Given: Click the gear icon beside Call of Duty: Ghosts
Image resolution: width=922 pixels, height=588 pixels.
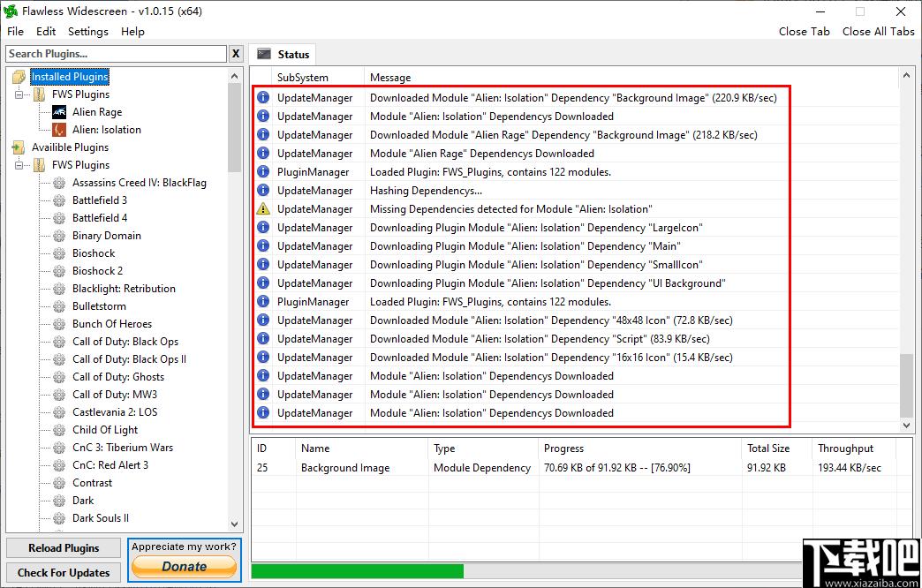Looking at the screenshot, I should (59, 377).
